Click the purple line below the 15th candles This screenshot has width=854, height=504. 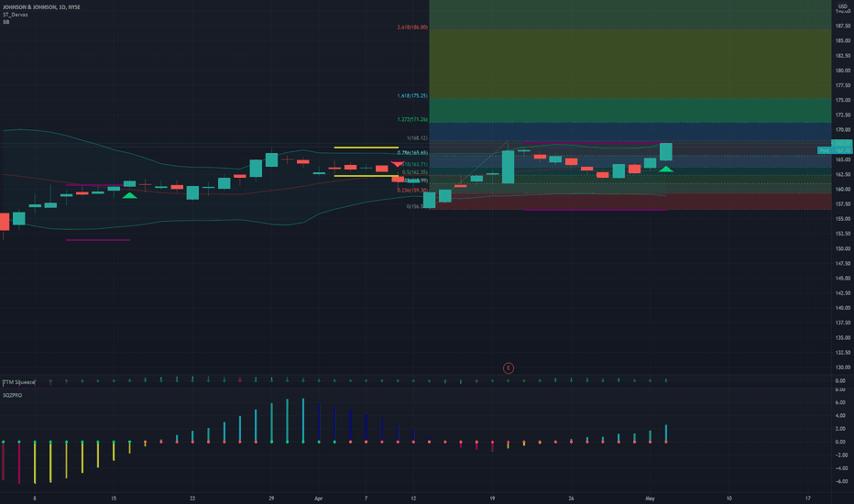pos(98,240)
